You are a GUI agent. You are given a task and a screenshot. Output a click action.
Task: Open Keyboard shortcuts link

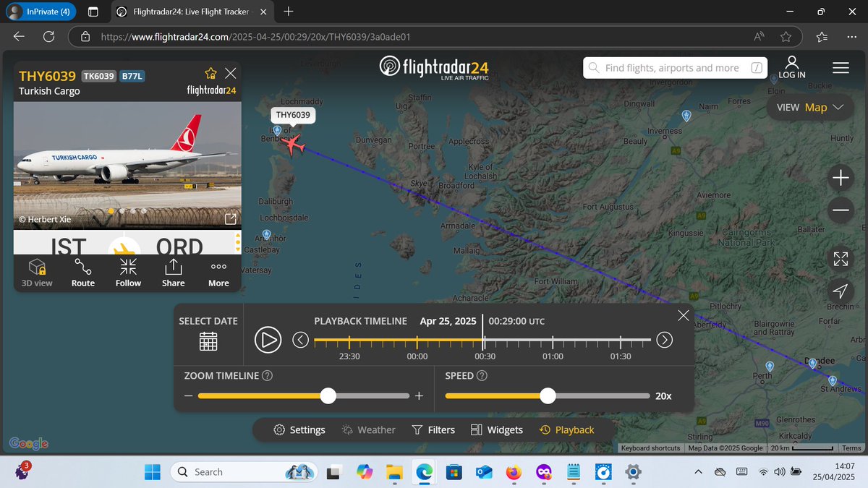coord(650,448)
